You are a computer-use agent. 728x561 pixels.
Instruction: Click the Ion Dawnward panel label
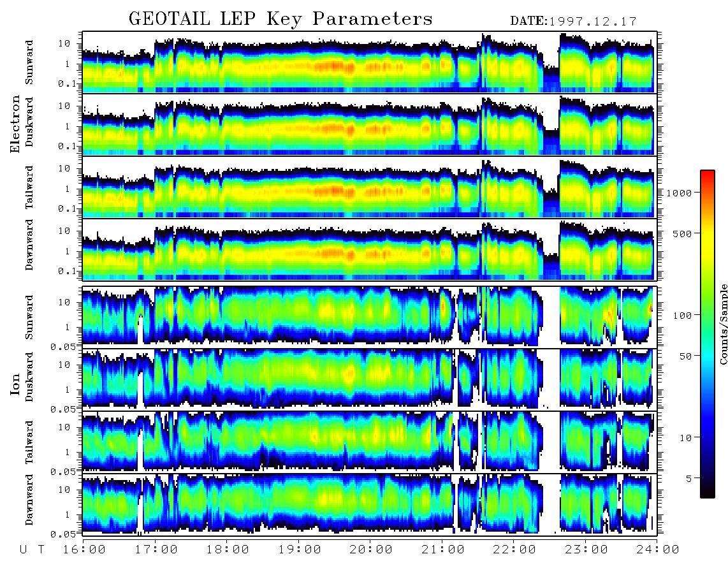29,500
